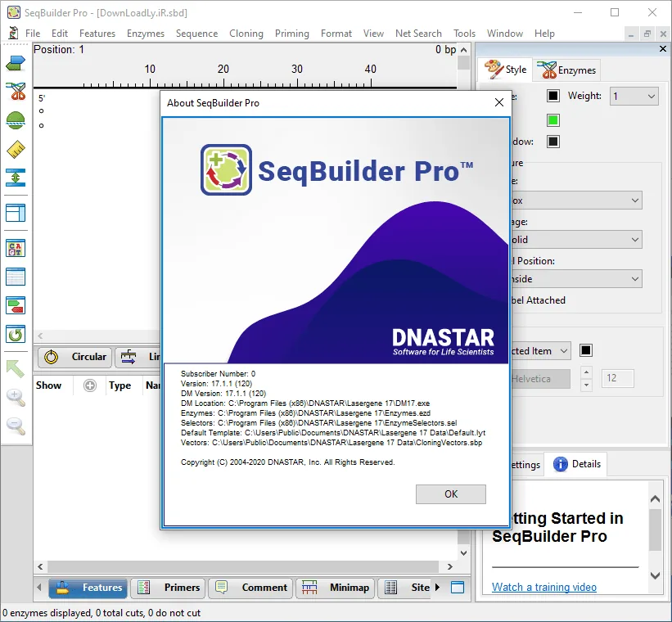Screen dimensions: 672x622
Task: Show more bottom tabs with right arrow
Action: [x=438, y=588]
